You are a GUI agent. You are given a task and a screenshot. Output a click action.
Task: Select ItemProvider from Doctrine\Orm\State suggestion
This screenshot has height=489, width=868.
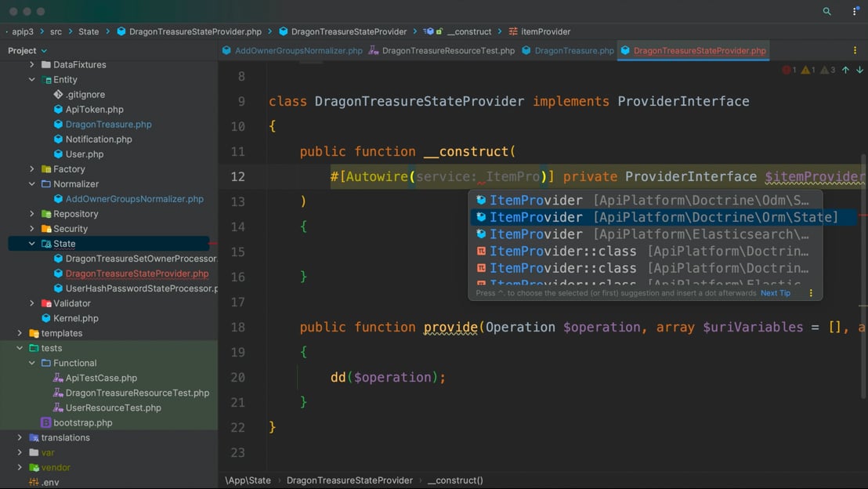point(663,217)
